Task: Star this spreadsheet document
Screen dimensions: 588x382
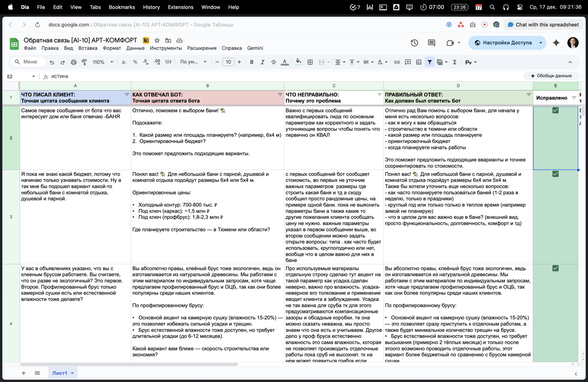Action: pyautogui.click(x=157, y=41)
